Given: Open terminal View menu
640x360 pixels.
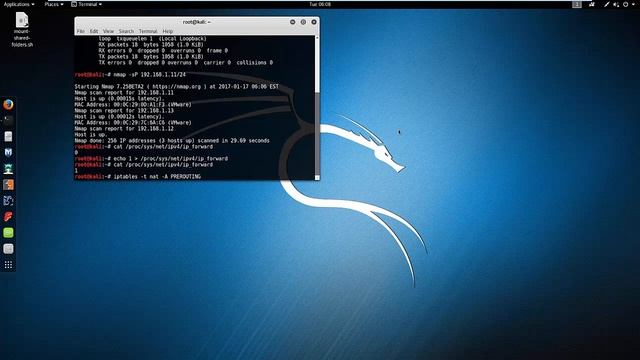Looking at the screenshot, I should (x=108, y=31).
